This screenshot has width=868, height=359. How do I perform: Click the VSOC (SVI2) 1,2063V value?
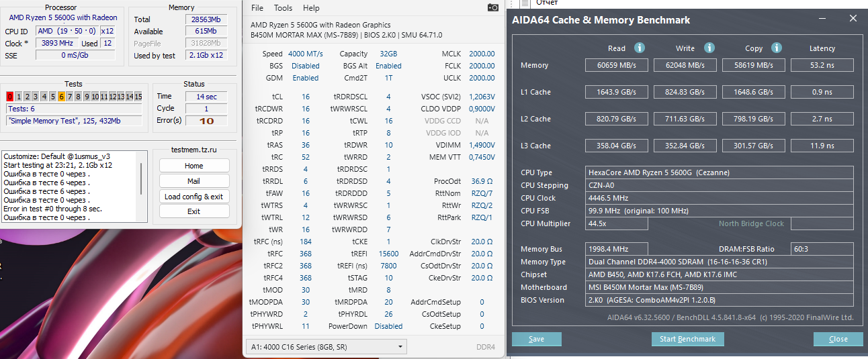pos(482,97)
